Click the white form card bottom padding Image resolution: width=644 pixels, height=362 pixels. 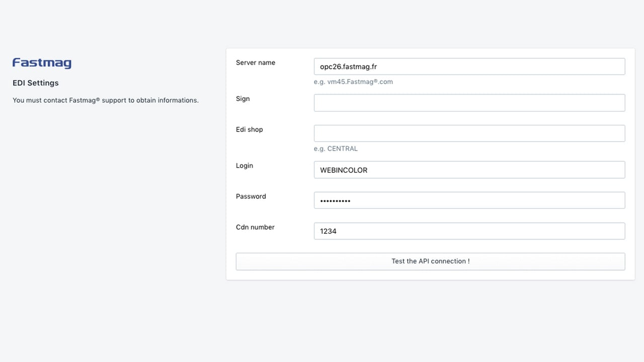tap(431, 275)
